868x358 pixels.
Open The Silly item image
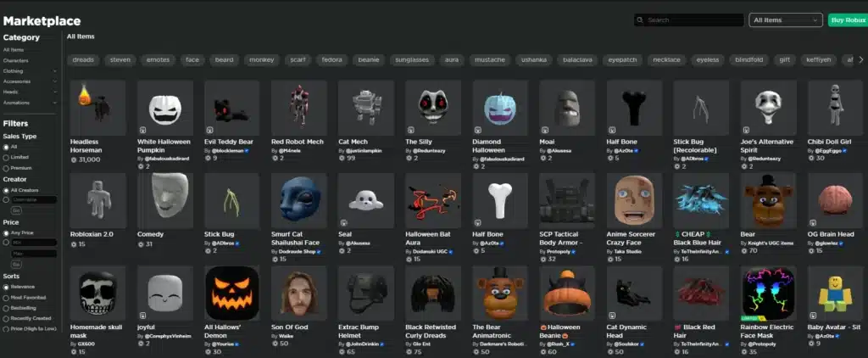[433, 108]
